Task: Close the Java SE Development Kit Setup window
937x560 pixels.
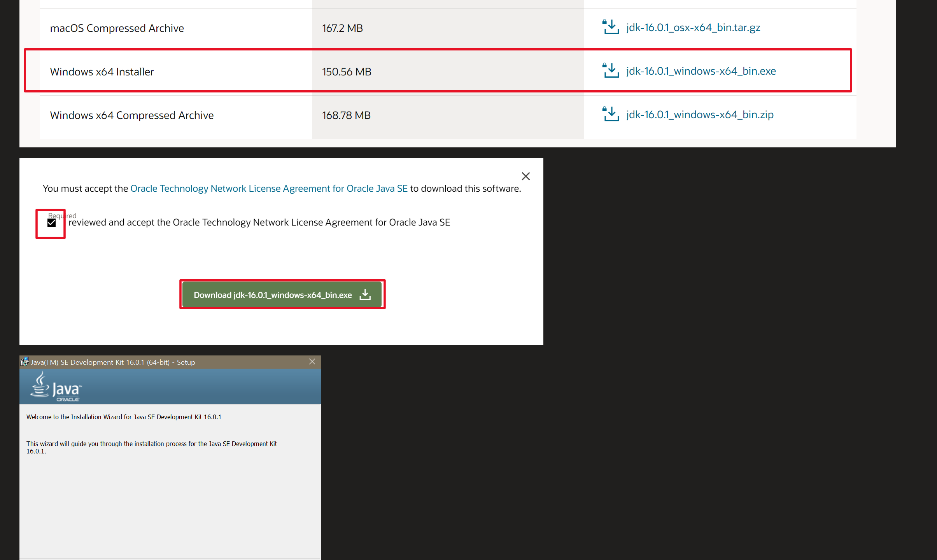Action: click(x=312, y=362)
